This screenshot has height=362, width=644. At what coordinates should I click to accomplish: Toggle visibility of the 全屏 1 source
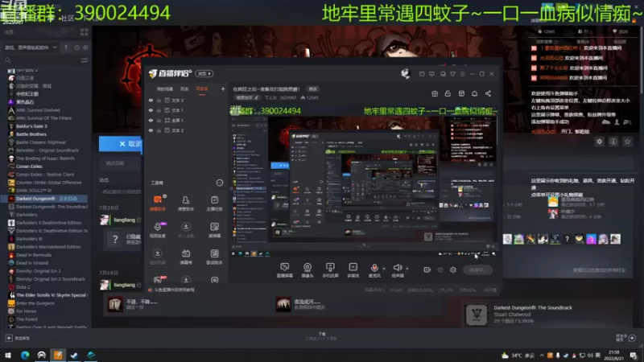(x=151, y=120)
